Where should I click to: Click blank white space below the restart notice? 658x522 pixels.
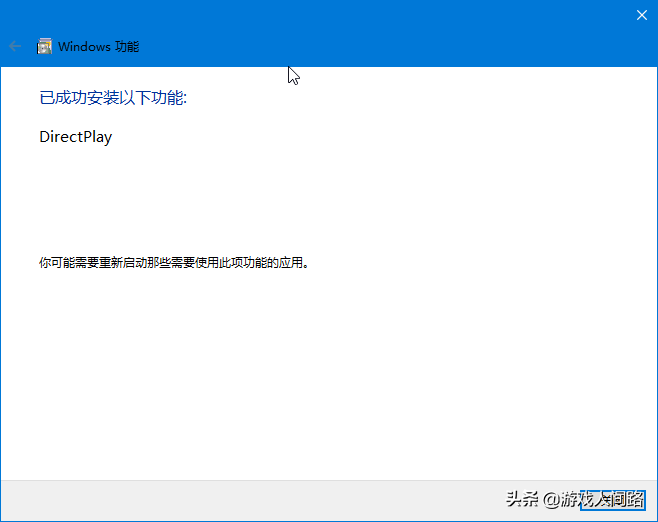coord(330,380)
